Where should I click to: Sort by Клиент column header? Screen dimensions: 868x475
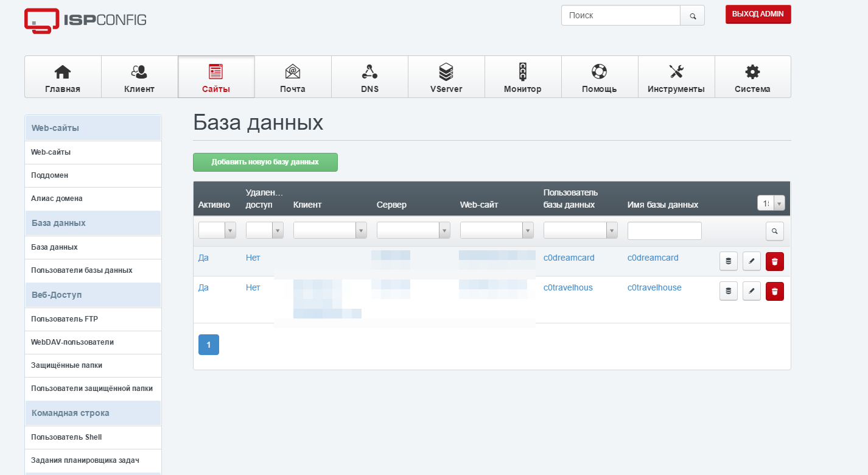307,205
